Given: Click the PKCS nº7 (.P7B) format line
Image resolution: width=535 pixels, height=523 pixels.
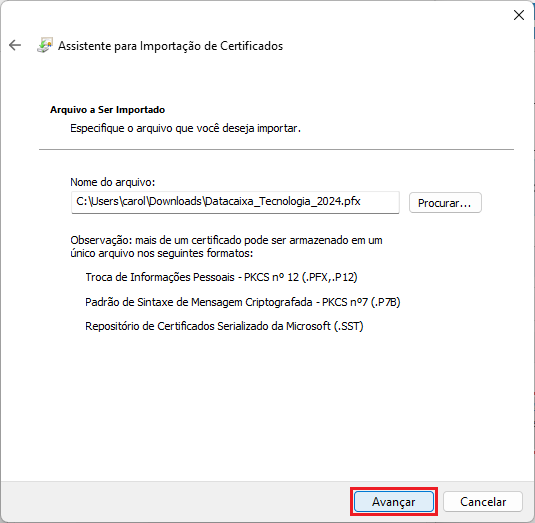Looking at the screenshot, I should pos(243,302).
